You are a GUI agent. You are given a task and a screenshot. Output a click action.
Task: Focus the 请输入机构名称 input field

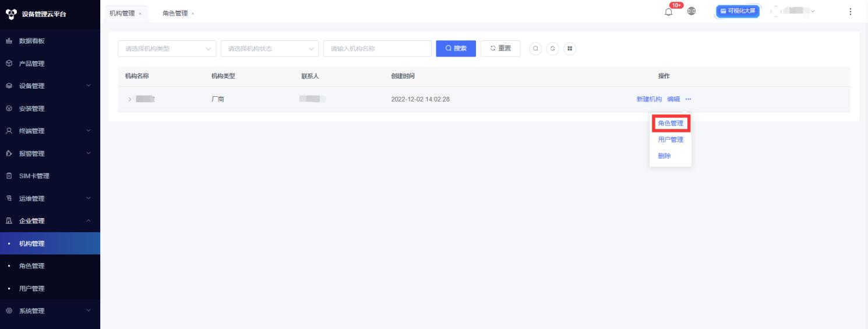[x=377, y=48]
